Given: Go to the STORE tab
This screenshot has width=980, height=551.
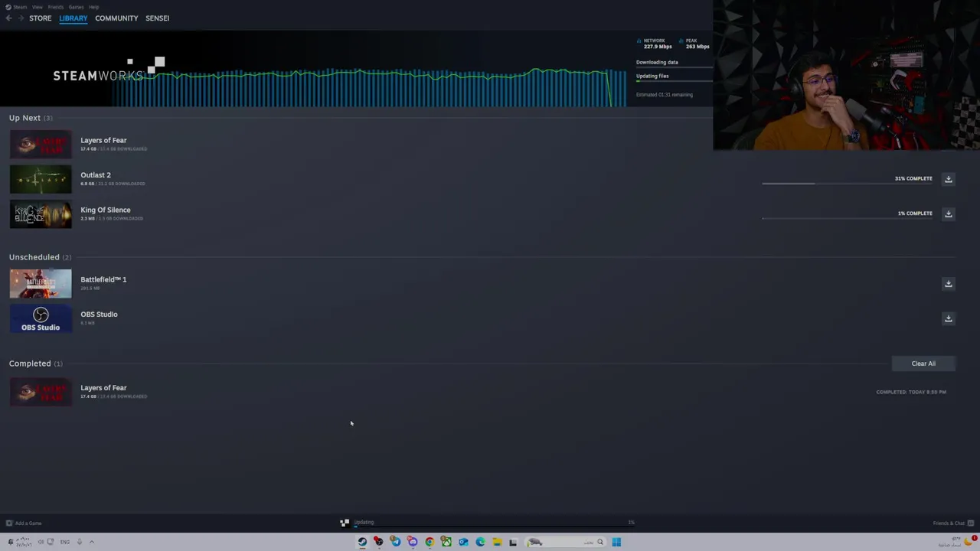Looking at the screenshot, I should pyautogui.click(x=41, y=18).
